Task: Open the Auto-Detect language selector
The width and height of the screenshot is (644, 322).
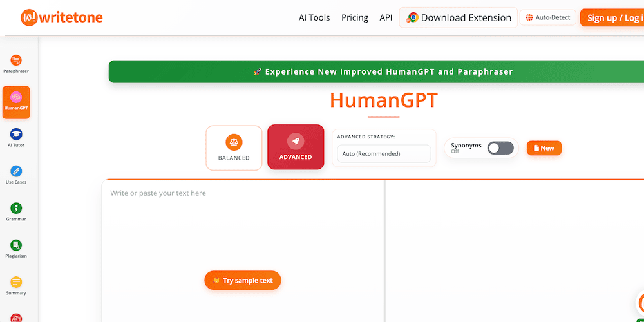Action: click(x=548, y=17)
